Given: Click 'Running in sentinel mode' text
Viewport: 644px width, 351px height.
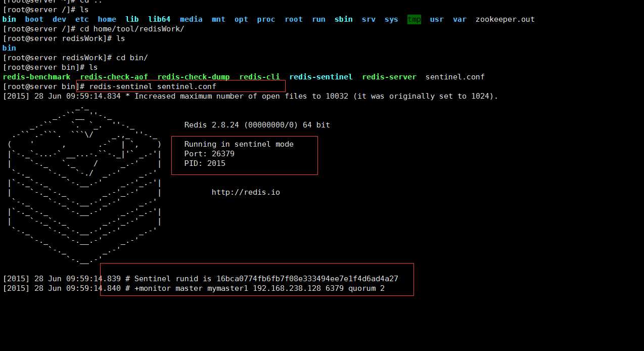Looking at the screenshot, I should pos(239,144).
